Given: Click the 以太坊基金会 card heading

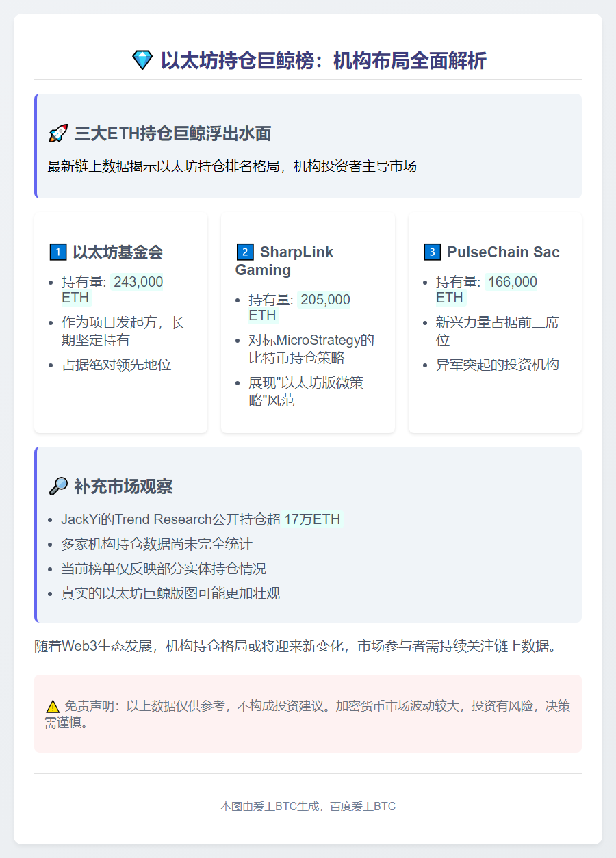Looking at the screenshot, I should [118, 252].
